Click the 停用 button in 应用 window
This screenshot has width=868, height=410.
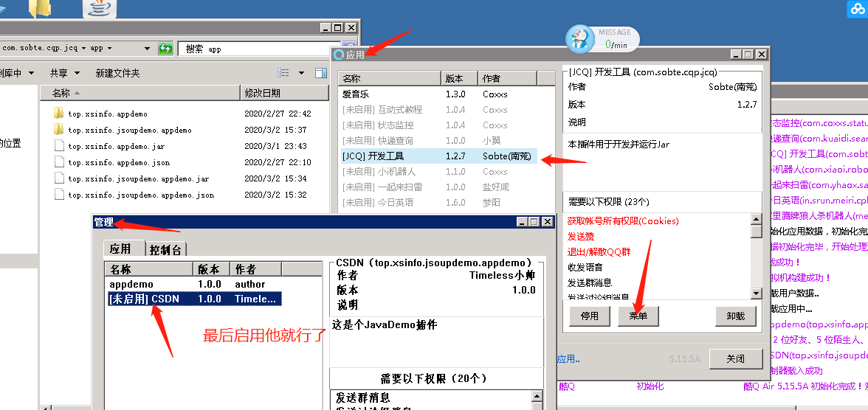590,316
